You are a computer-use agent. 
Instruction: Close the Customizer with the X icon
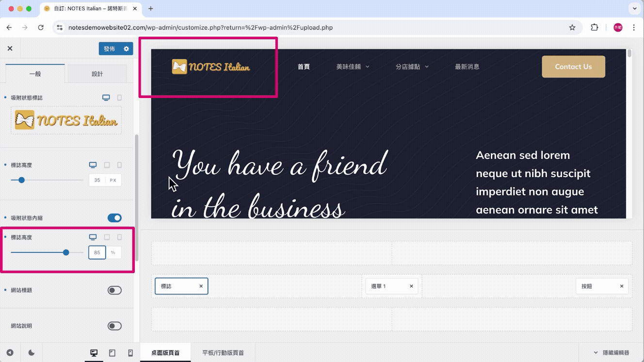click(x=10, y=49)
